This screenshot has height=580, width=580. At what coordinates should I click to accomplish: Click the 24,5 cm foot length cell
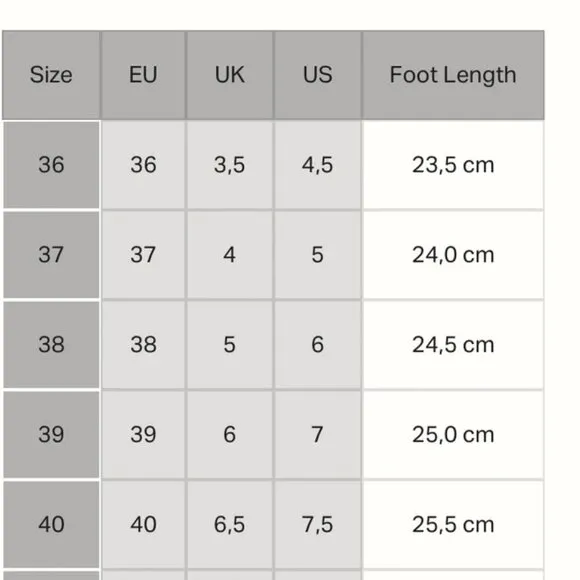453,345
